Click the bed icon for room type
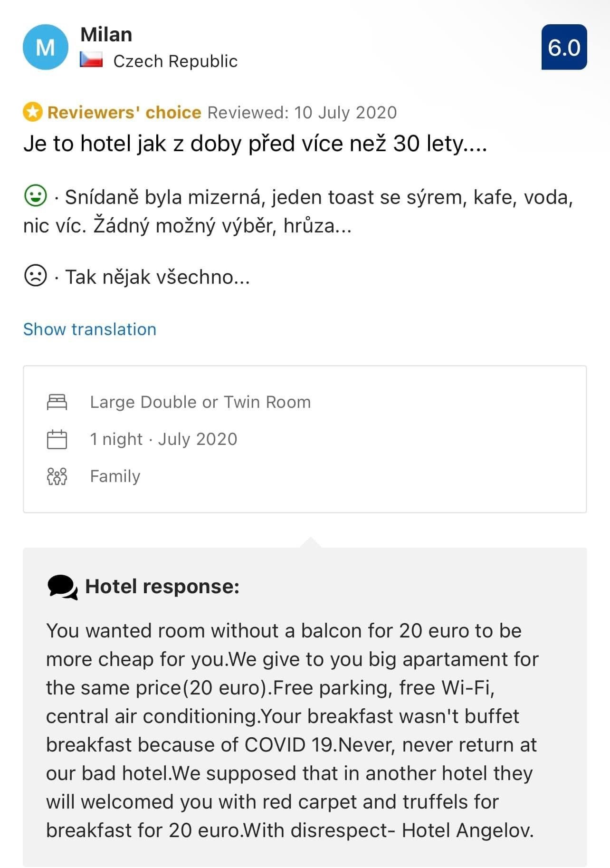610x868 pixels. point(57,402)
